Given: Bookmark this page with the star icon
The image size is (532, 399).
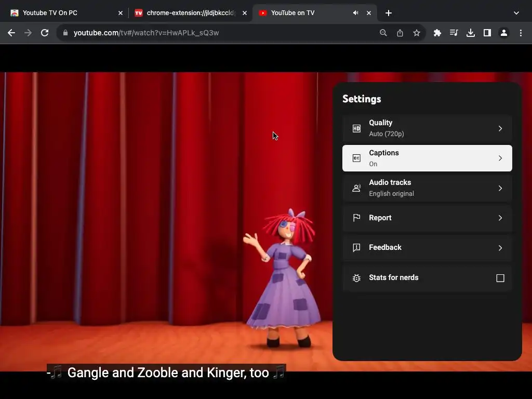Looking at the screenshot, I should click(x=417, y=33).
